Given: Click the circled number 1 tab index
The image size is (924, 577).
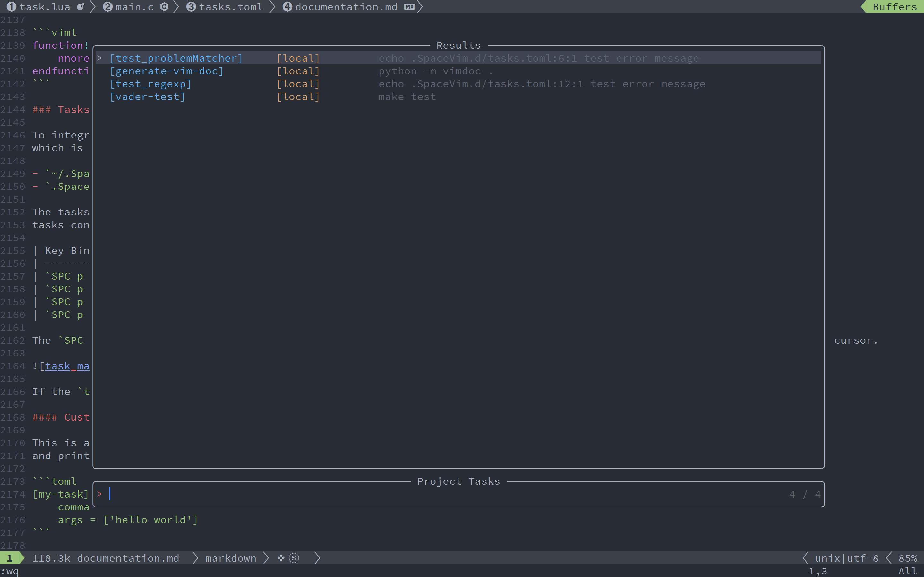Looking at the screenshot, I should [12, 6].
